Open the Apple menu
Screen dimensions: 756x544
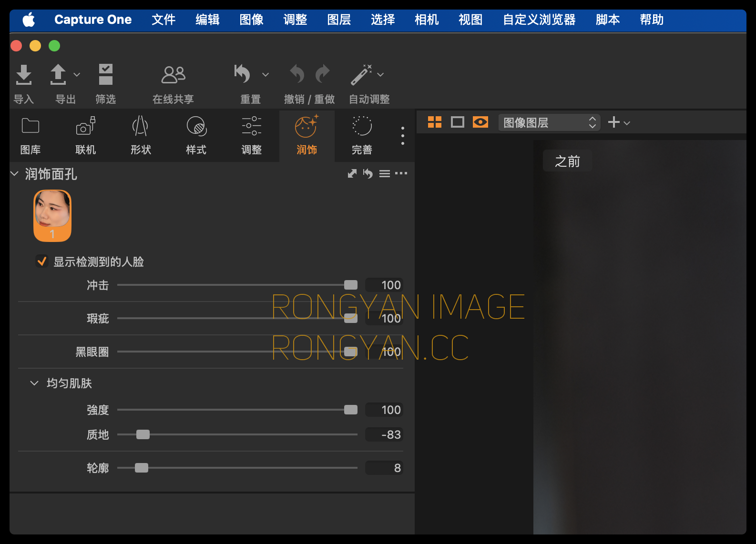pyautogui.click(x=29, y=20)
